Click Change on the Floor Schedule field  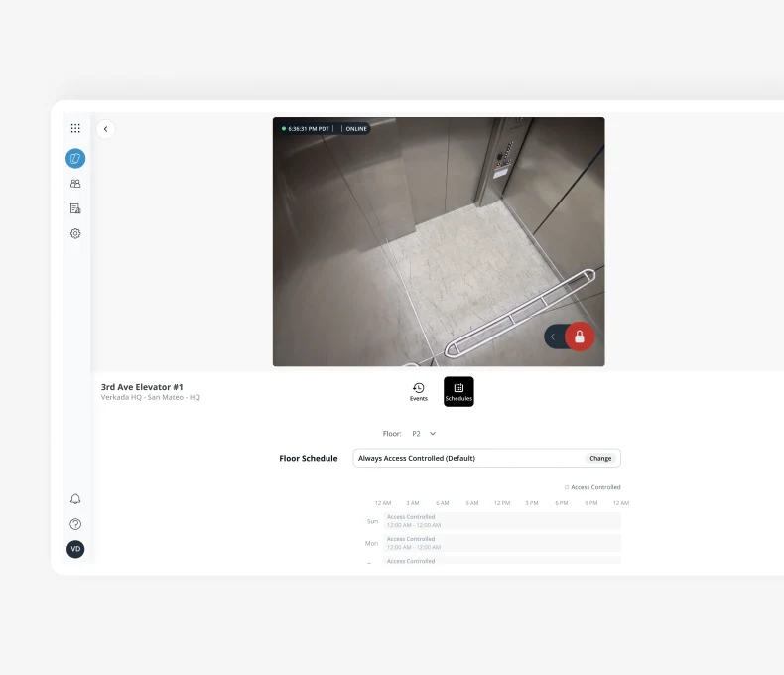tap(600, 458)
